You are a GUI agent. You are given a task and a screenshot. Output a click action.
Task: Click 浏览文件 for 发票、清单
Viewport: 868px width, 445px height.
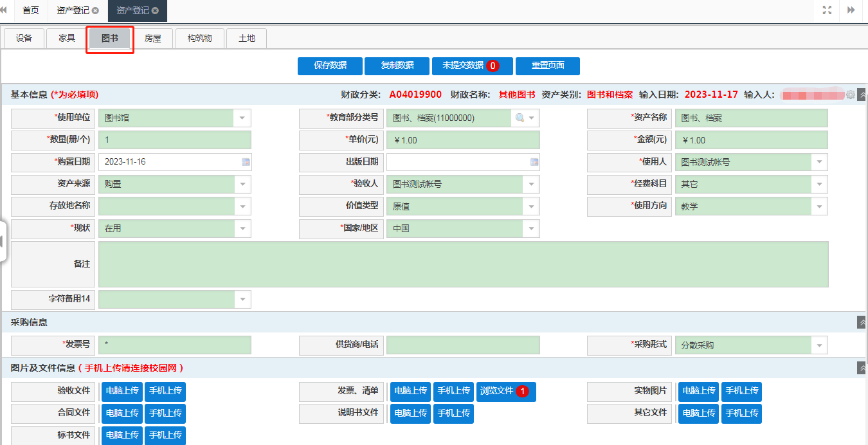click(x=505, y=391)
